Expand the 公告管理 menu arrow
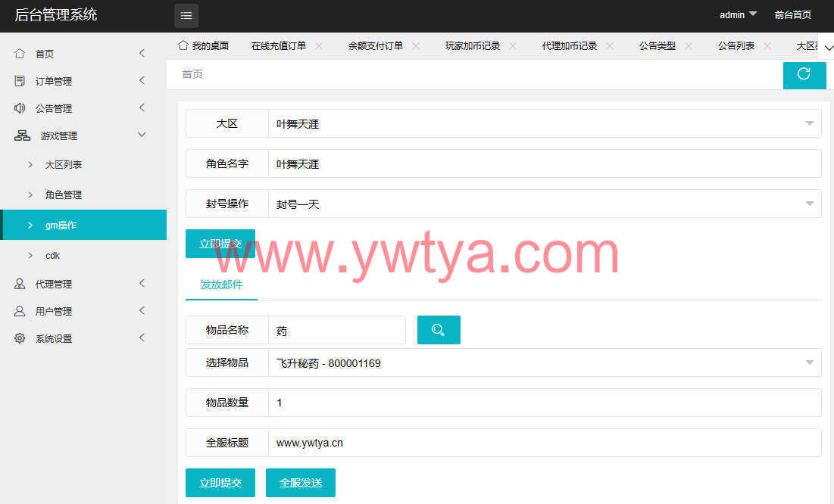This screenshot has height=504, width=834. [x=142, y=107]
